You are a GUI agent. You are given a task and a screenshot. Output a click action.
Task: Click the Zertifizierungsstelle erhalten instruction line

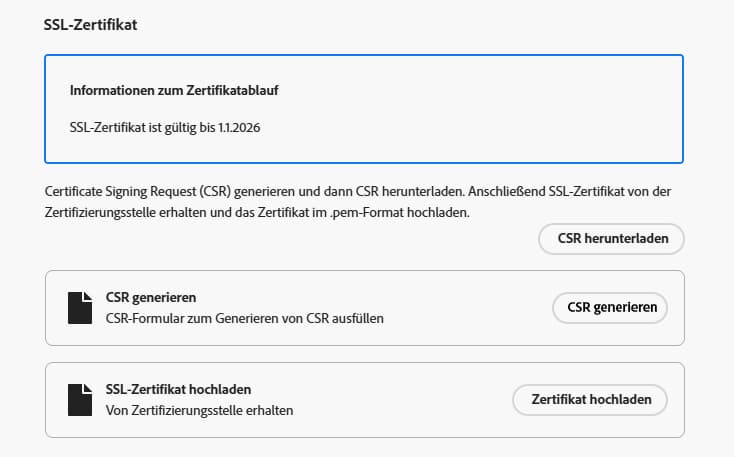[x=257, y=213]
